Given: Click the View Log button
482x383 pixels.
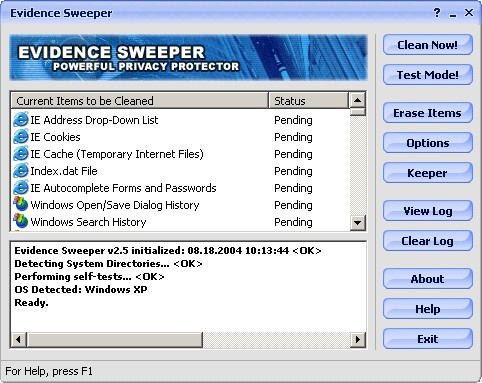Looking at the screenshot, I should click(x=428, y=211).
